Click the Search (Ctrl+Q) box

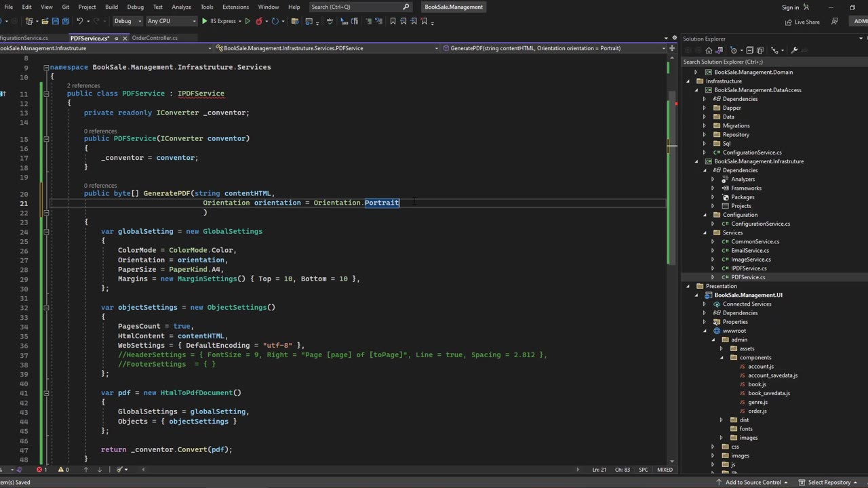point(360,7)
